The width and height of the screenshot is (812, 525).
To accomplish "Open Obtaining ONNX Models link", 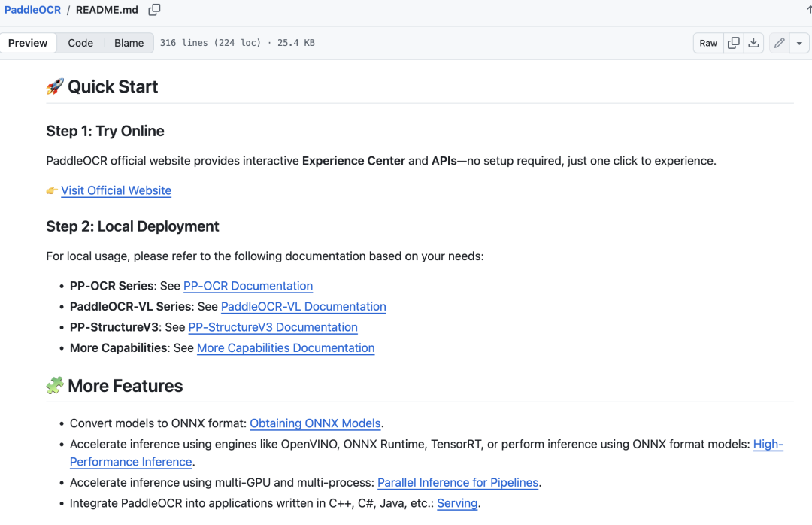I will pyautogui.click(x=315, y=423).
